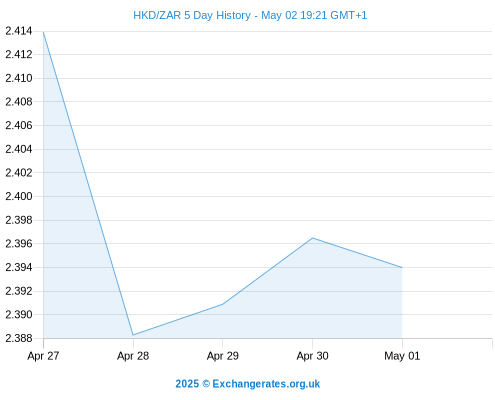The width and height of the screenshot is (495, 400).
Task: Click the 2.404 y-axis label
Action: click(x=19, y=149)
